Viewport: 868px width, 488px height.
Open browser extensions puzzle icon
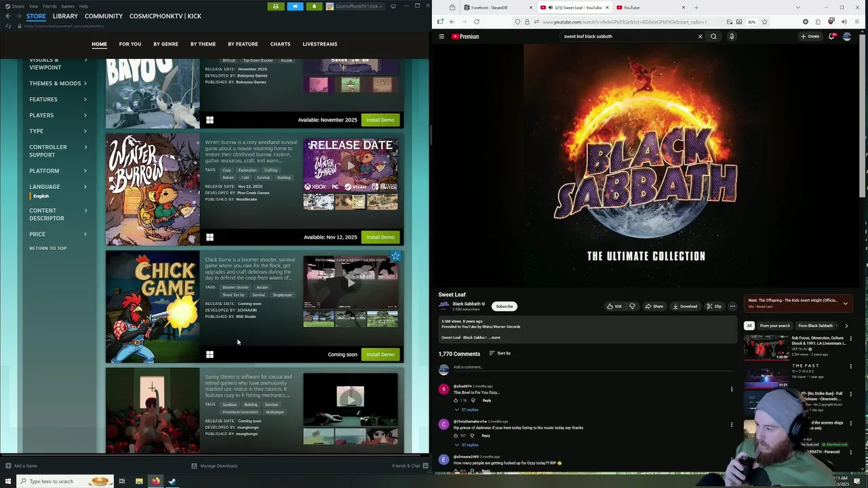pyautogui.click(x=818, y=22)
